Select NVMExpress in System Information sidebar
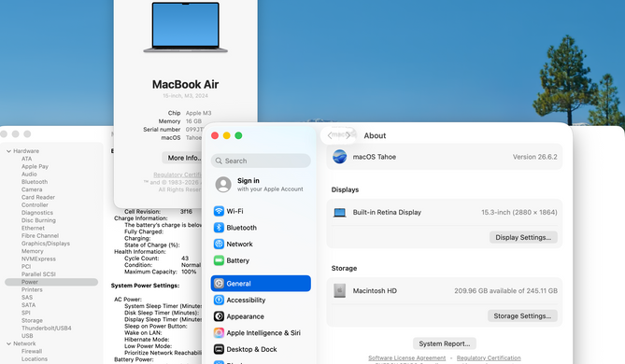Viewport: 625px width, 364px height. [x=38, y=259]
